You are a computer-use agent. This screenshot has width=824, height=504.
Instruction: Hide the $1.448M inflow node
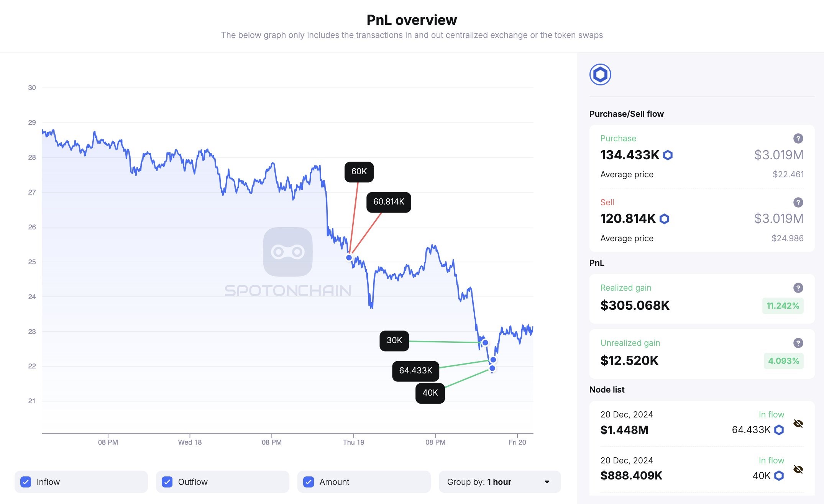798,424
